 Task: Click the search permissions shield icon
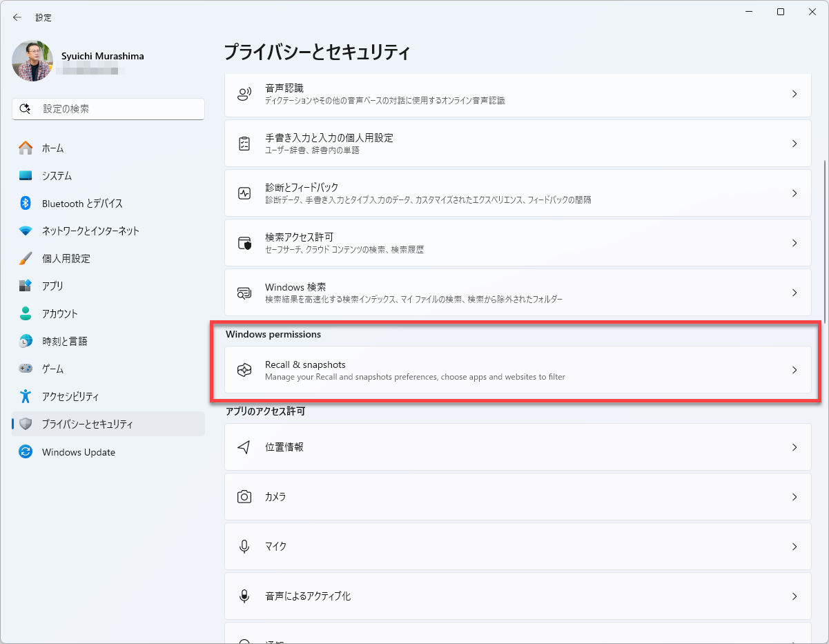coord(244,243)
